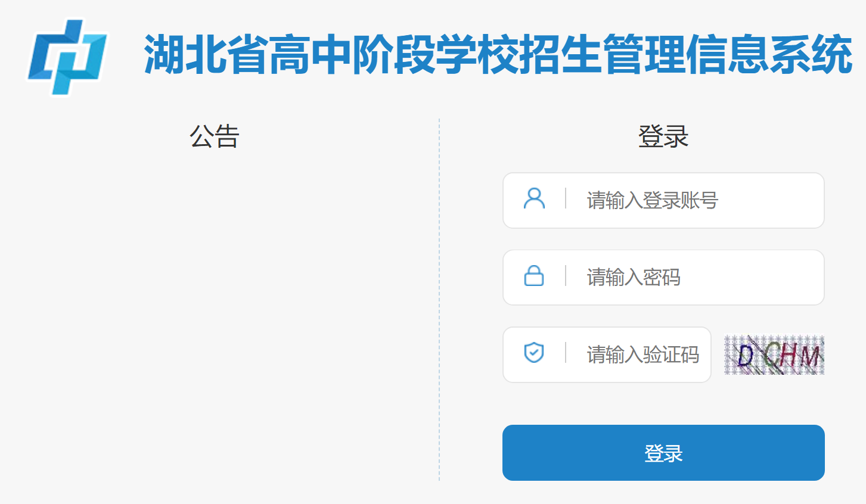Focus the 请输入验证码 captcha input
The image size is (866, 504).
pyautogui.click(x=642, y=355)
